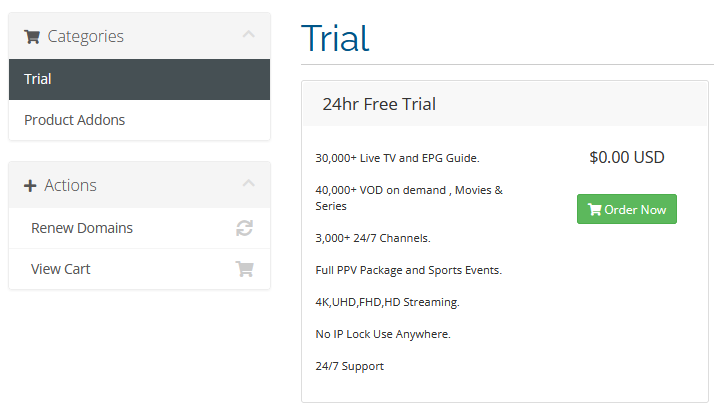Screen dimensions: 714x411
Task: Click the Trial page heading
Action: click(335, 38)
